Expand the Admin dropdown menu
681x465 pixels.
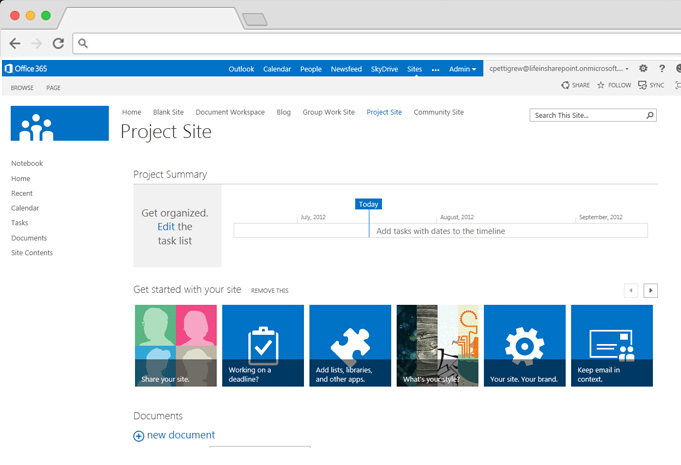[x=462, y=69]
